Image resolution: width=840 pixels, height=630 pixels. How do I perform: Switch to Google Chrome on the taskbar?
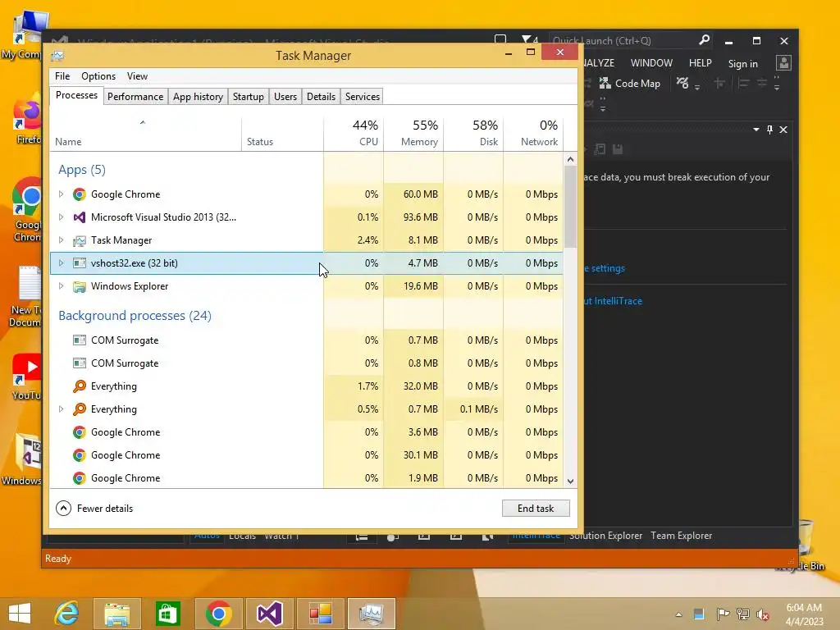218,614
